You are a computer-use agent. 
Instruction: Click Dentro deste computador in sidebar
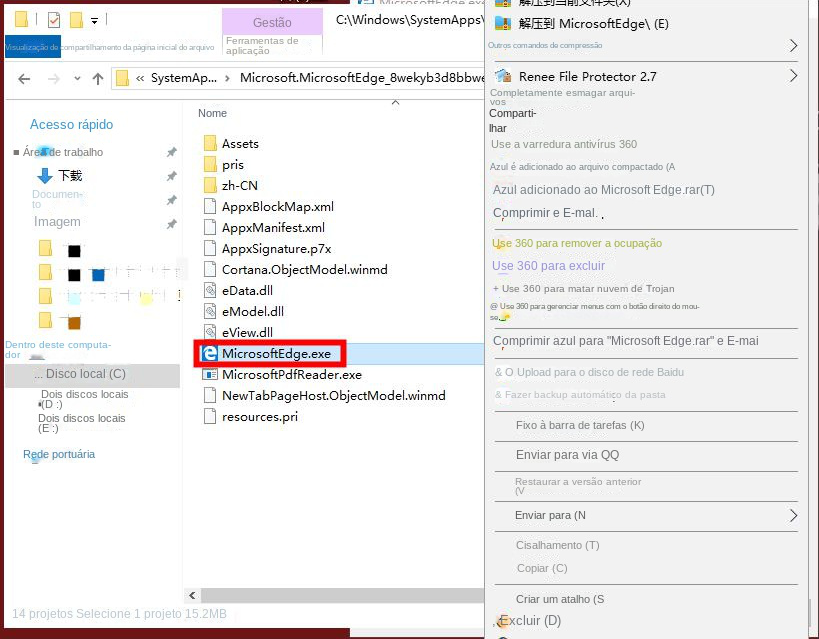pyautogui.click(x=58, y=350)
